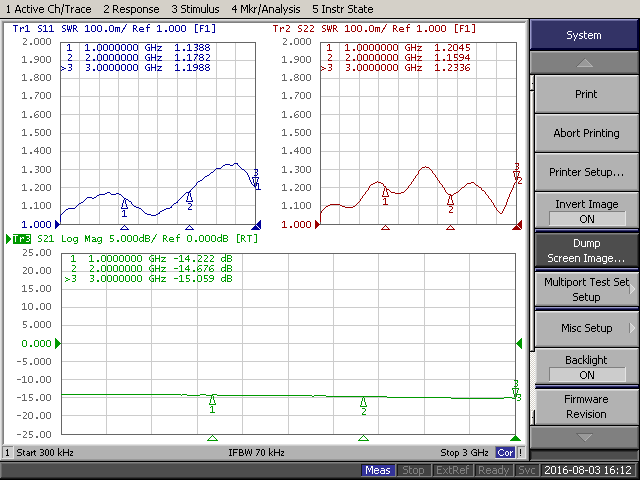Open Printer Setup dialog

pyautogui.click(x=585, y=172)
